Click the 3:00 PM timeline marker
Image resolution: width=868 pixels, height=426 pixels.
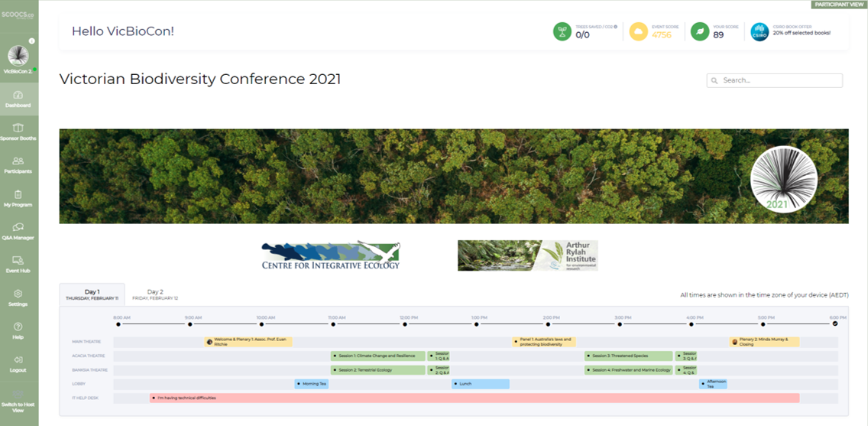coord(620,324)
